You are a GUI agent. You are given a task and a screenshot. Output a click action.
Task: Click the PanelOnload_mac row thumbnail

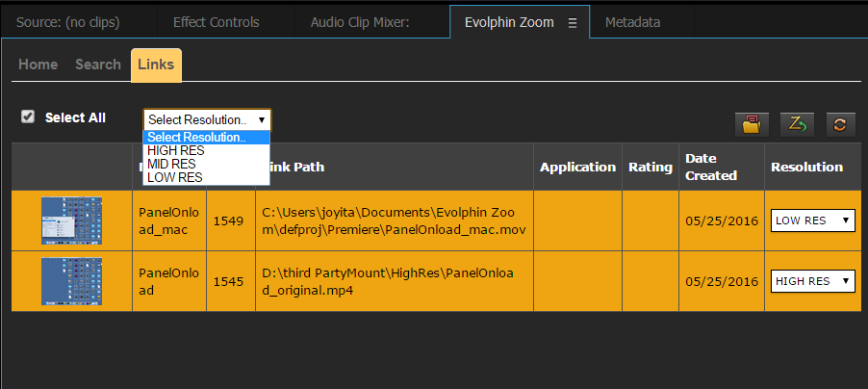coord(71,220)
